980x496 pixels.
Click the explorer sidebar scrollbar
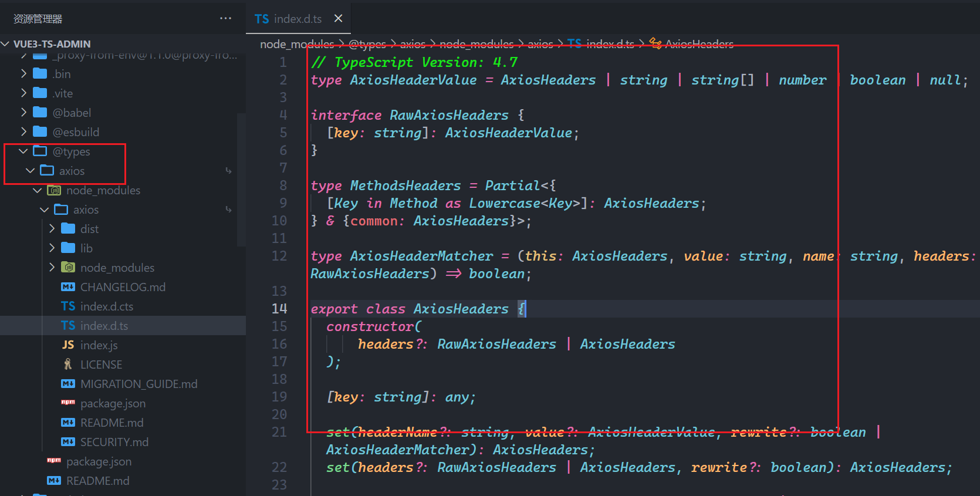241,179
